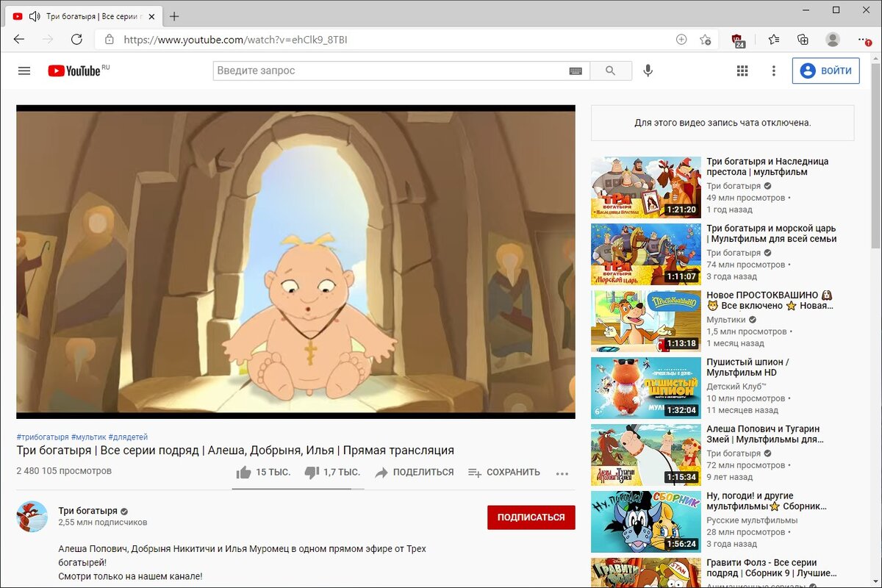The image size is (882, 588).
Task: Open browser Collections
Action: 803,40
